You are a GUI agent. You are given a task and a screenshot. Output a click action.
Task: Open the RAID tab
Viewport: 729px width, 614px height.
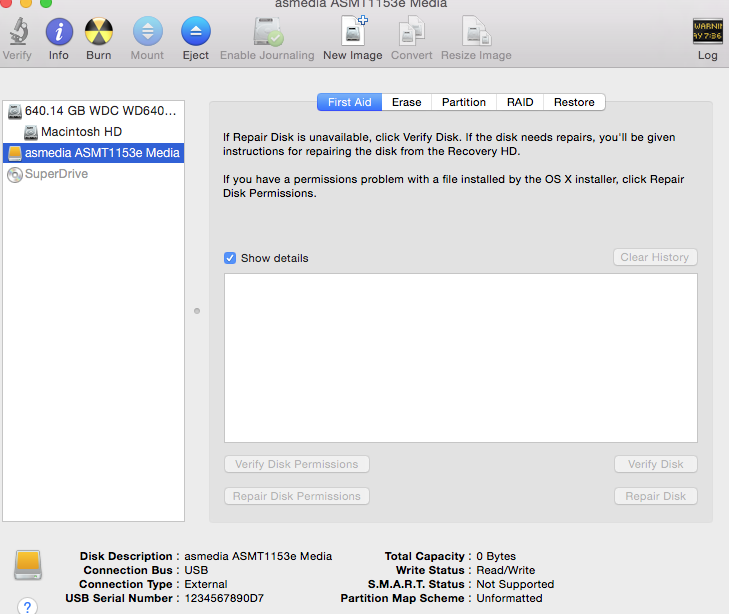coord(520,102)
